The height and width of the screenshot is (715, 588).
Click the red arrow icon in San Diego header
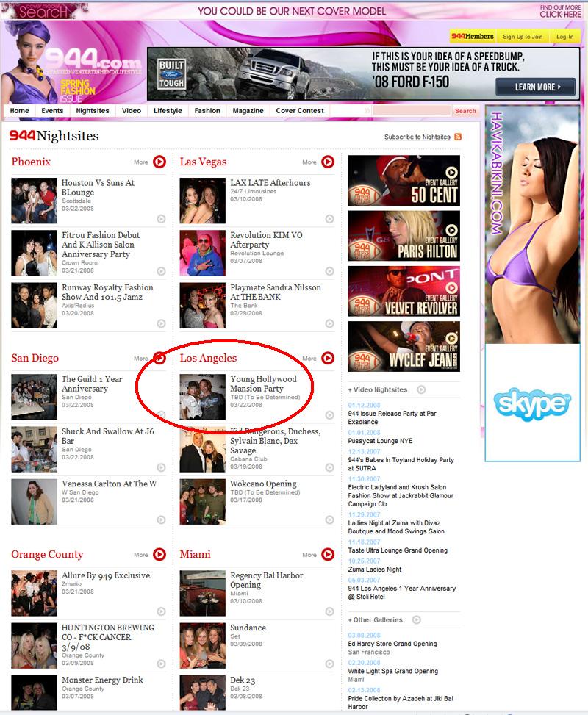[x=159, y=359]
